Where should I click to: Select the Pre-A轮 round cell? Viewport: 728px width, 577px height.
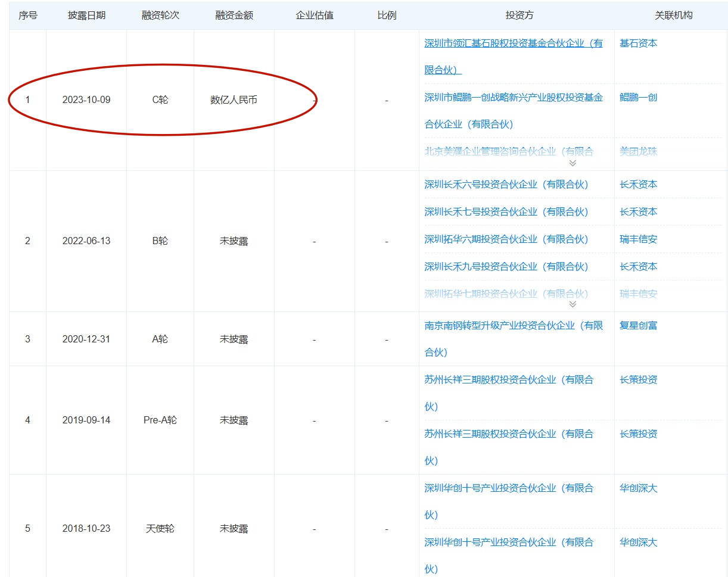pyautogui.click(x=160, y=420)
